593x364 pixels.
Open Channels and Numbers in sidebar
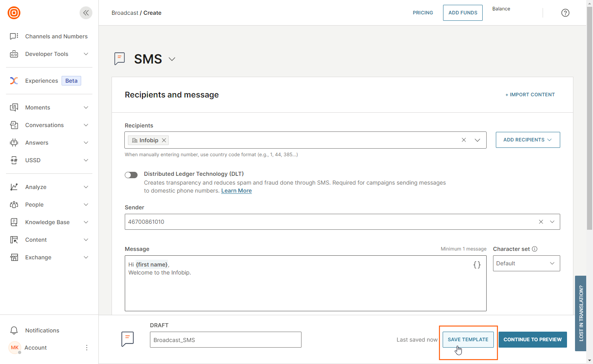tap(56, 36)
